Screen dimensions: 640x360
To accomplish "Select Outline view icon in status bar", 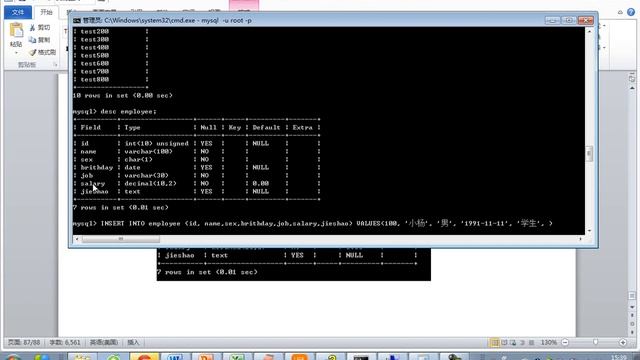I will coord(522,342).
